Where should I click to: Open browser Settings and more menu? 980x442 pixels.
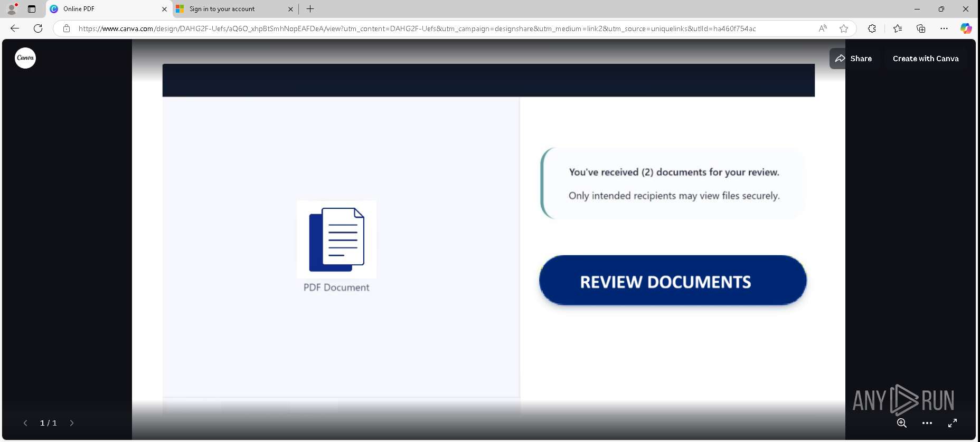(944, 28)
